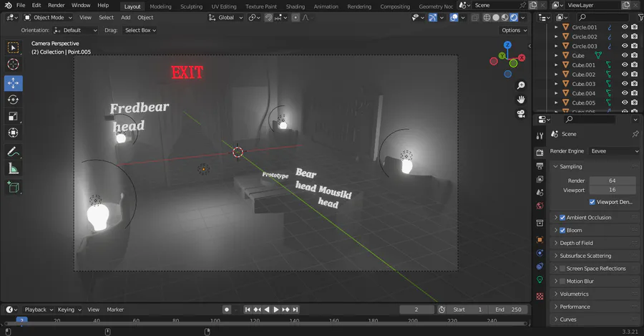Toggle Bloom checkbox
Viewport: 644px width, 336px height.
click(x=562, y=230)
